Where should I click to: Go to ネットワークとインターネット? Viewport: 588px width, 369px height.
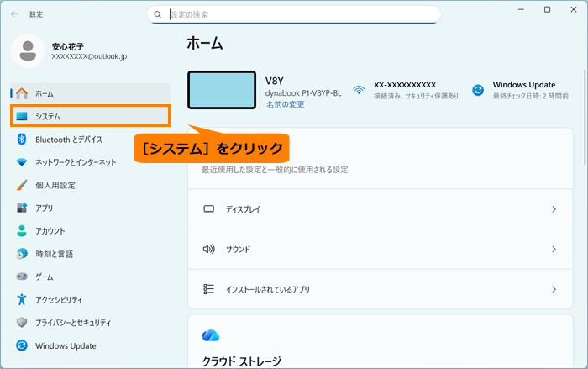pos(91,162)
